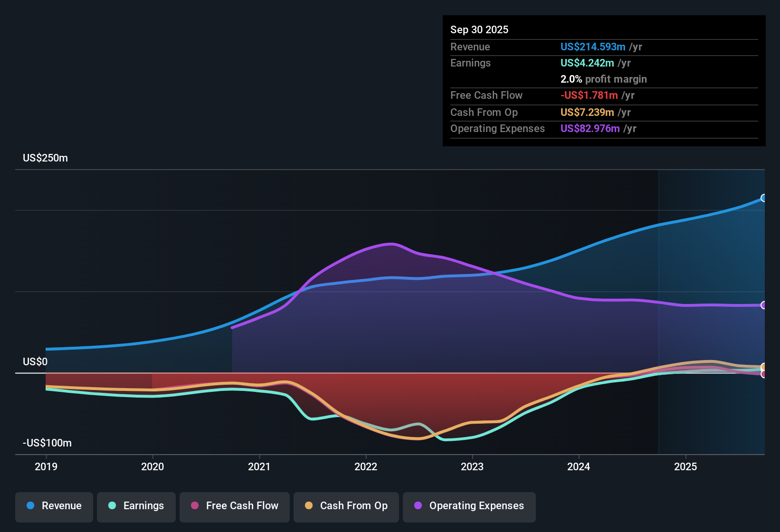Toggle the Revenue series visibility
Screen dimensions: 780x532
(54, 506)
